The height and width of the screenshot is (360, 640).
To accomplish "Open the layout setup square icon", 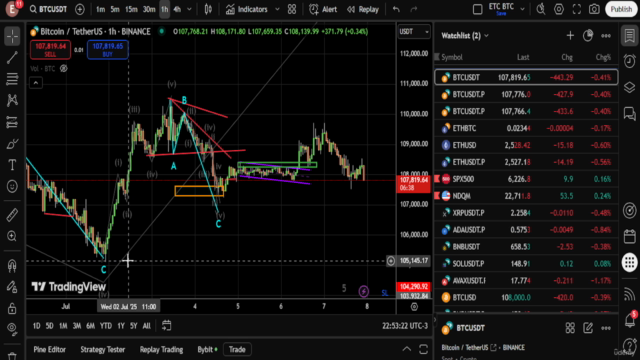I will pyautogui.click(x=477, y=9).
